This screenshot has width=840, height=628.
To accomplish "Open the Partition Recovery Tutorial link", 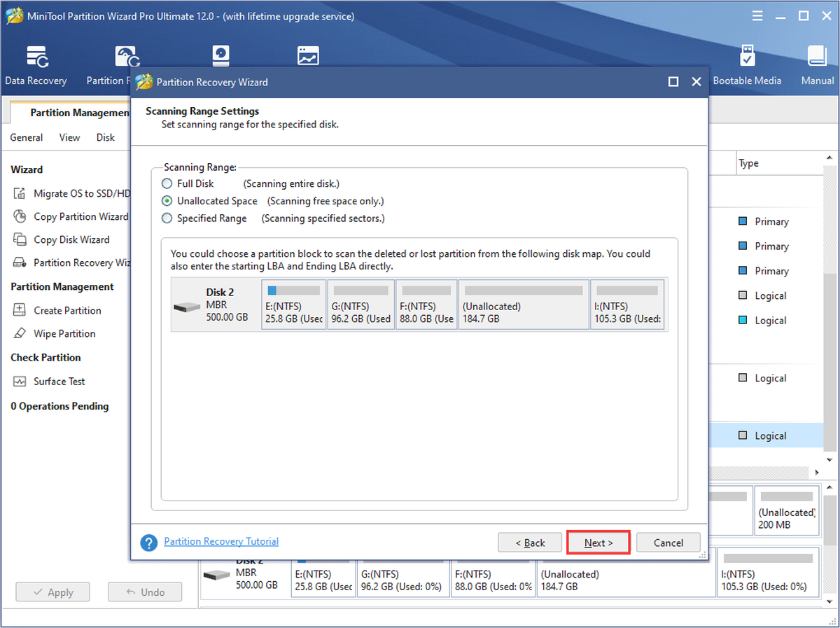I will tap(221, 541).
